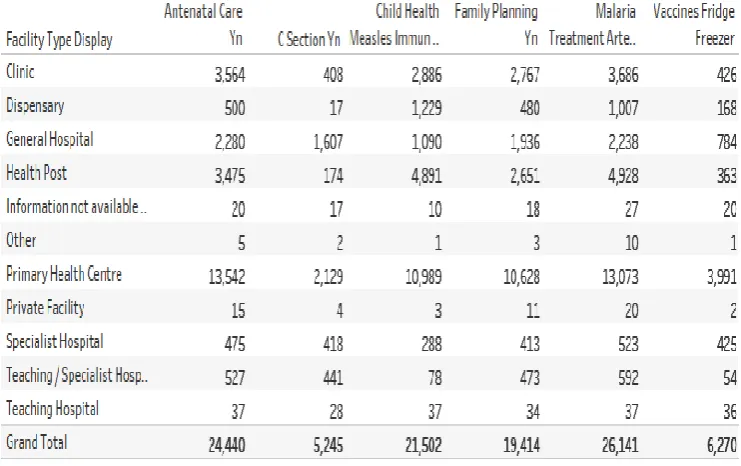Click the Grand Total row label
Screen dimensions: 741x466
(36, 442)
